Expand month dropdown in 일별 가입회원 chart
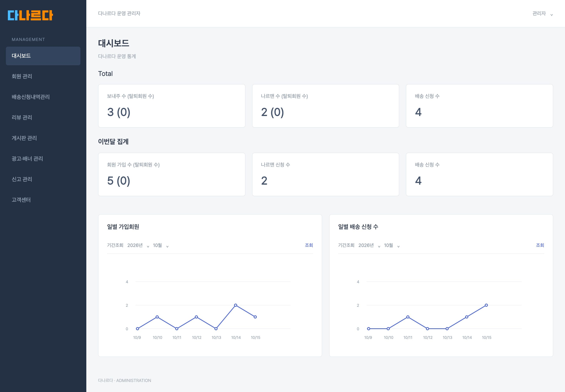This screenshot has width=565, height=392. (x=160, y=245)
